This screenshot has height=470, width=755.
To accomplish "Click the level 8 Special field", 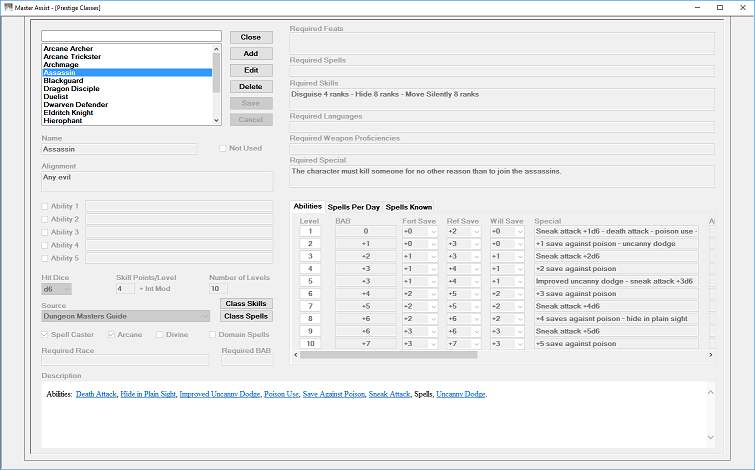I will coord(616,319).
